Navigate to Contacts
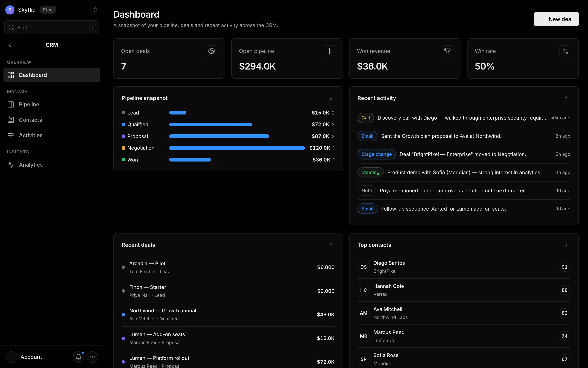588x368 pixels. tap(52, 120)
